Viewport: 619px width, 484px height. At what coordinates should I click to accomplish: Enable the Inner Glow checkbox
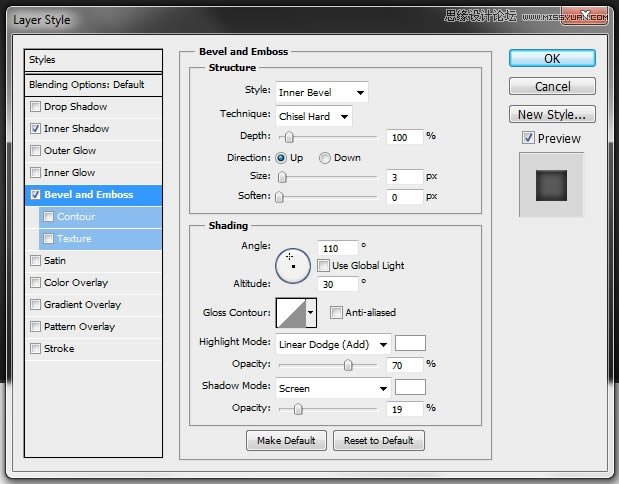36,173
